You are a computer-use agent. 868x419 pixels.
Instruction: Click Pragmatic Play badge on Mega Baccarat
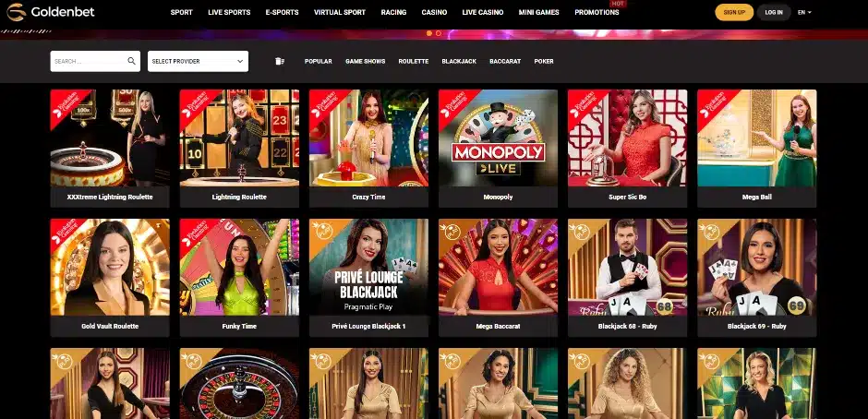[x=450, y=230]
